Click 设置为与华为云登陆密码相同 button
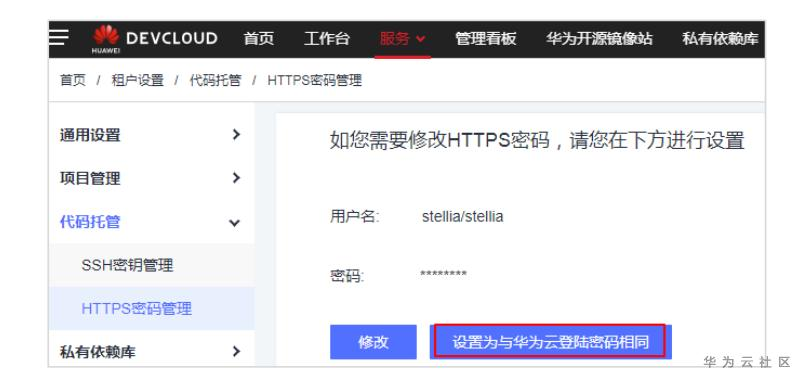 point(550,342)
